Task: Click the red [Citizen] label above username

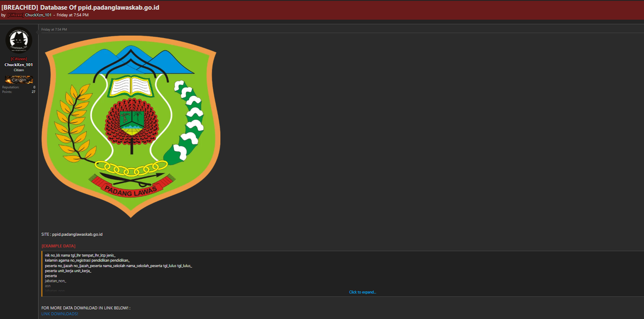Action: 19,59
